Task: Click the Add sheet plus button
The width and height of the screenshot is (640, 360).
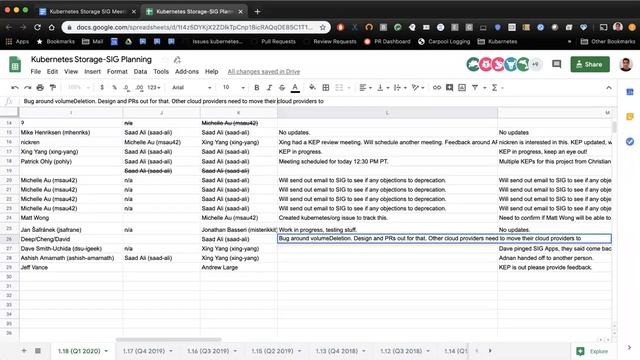Action: (24, 351)
